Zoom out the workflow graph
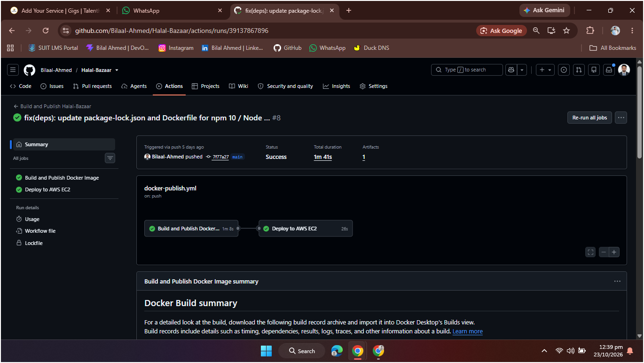The width and height of the screenshot is (644, 363). click(604, 252)
